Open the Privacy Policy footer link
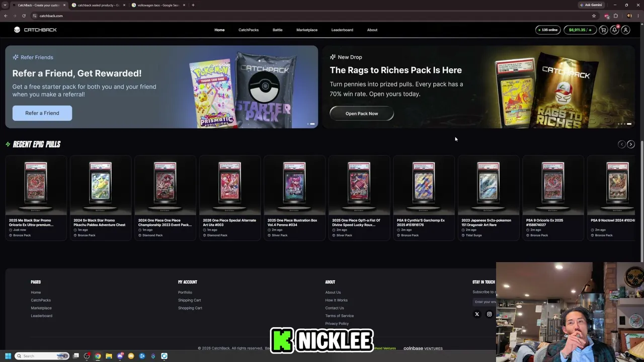Screen dimensions: 644x362 point(337,324)
